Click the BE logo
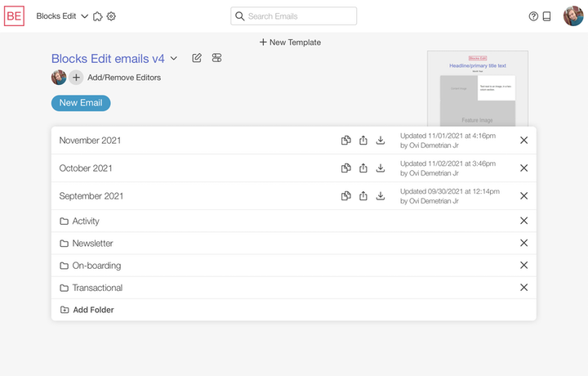Viewport: 588px width, 376px height. (x=14, y=16)
